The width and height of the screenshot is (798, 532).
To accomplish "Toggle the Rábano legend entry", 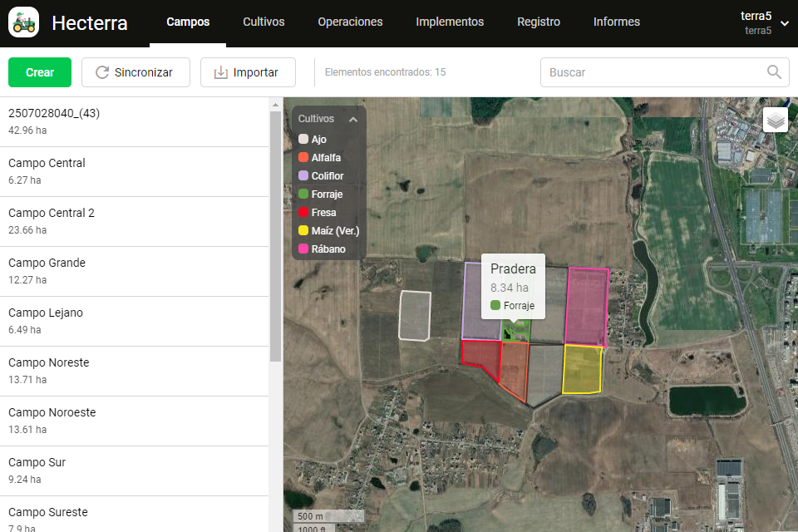I will (x=328, y=249).
